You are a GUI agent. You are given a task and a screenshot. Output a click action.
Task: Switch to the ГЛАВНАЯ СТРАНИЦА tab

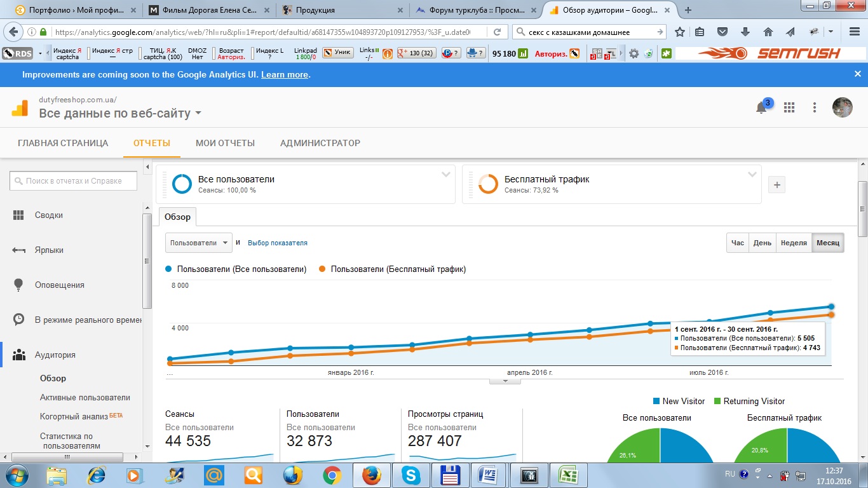pyautogui.click(x=63, y=143)
